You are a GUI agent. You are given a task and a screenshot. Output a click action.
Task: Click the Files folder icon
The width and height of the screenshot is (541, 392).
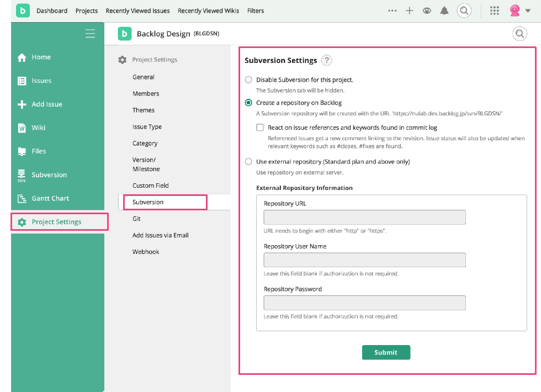click(x=22, y=151)
